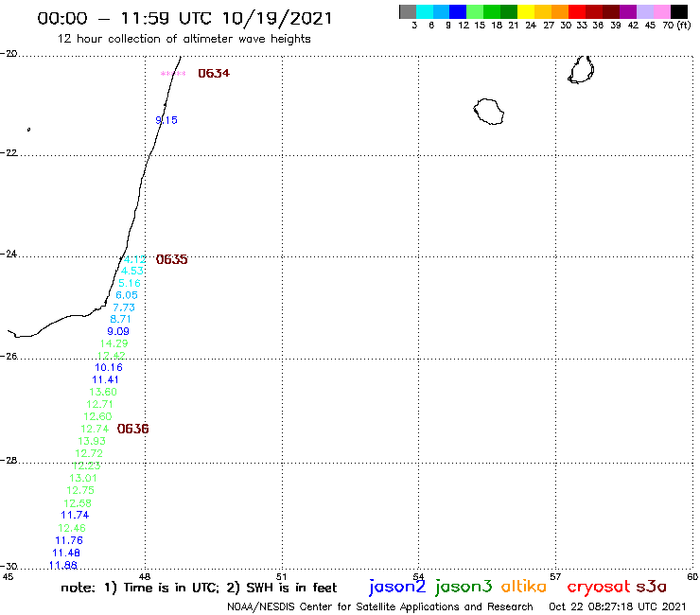700x615 pixels.
Task: Click the UTC and SWH note
Action: 199,588
